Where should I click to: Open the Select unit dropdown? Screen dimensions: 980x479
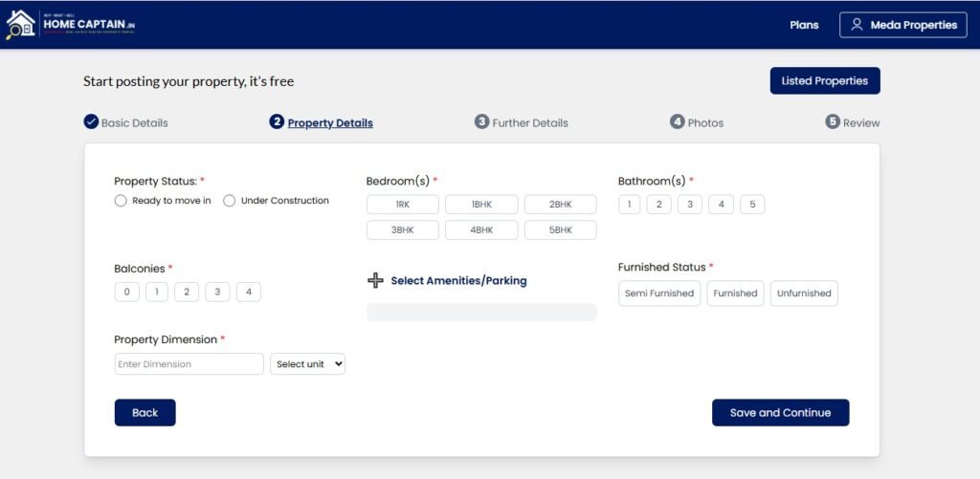[307, 364]
